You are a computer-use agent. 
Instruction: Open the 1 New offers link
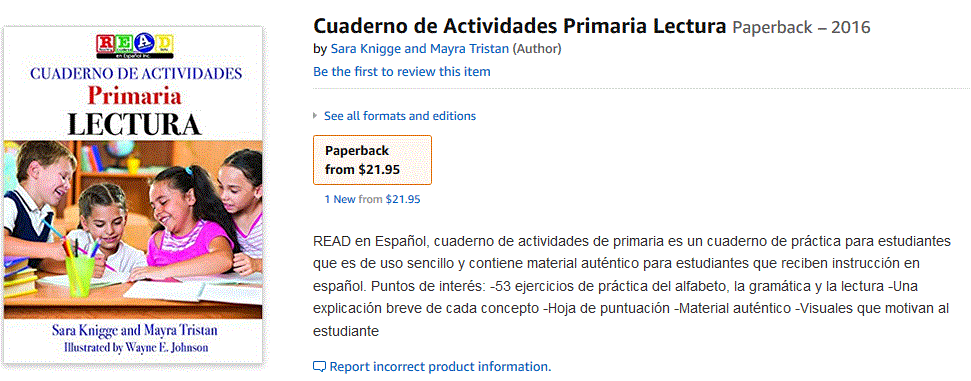340,199
